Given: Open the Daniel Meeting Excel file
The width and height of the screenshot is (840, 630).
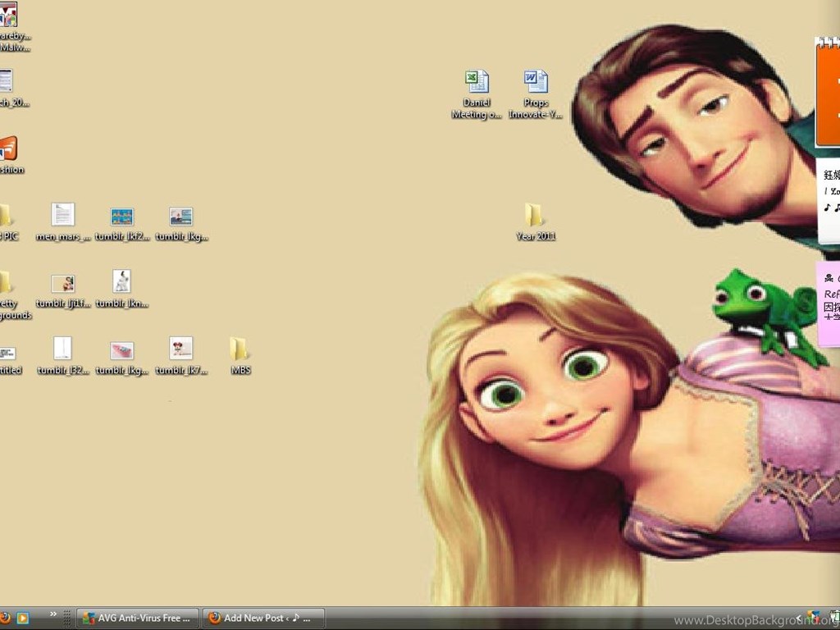Looking at the screenshot, I should pyautogui.click(x=477, y=94).
